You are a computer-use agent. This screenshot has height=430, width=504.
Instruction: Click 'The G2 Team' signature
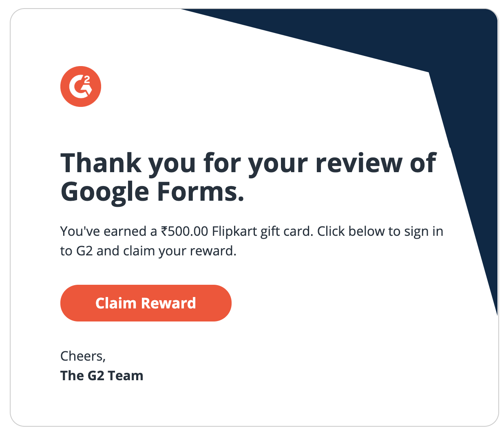pyautogui.click(x=102, y=376)
